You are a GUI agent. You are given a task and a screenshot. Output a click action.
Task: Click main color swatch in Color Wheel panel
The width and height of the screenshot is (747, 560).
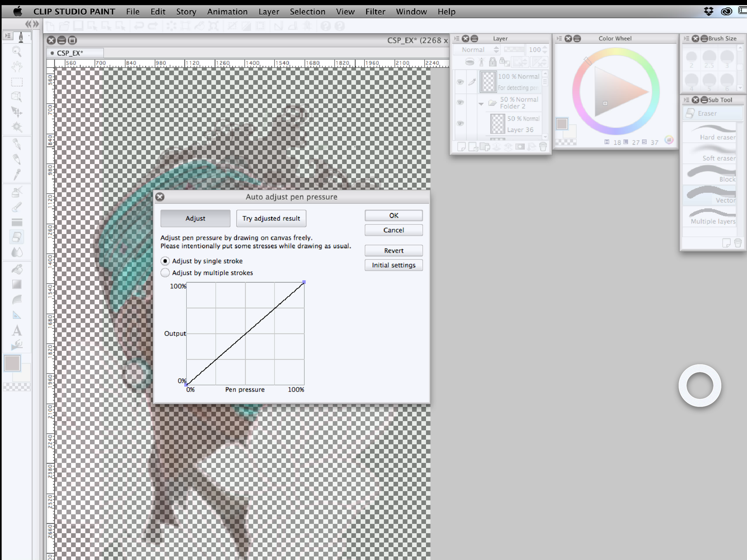[562, 124]
